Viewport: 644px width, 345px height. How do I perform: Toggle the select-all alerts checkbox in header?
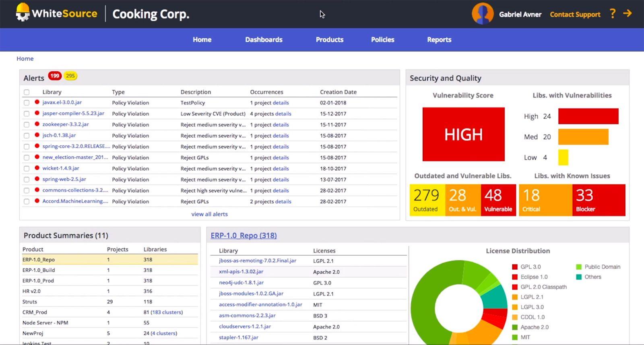(x=27, y=92)
